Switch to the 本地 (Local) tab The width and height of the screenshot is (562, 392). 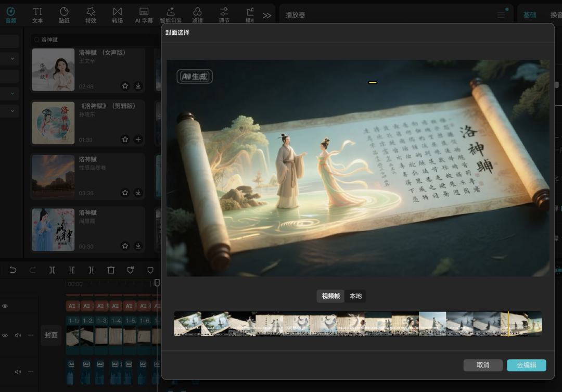(355, 296)
